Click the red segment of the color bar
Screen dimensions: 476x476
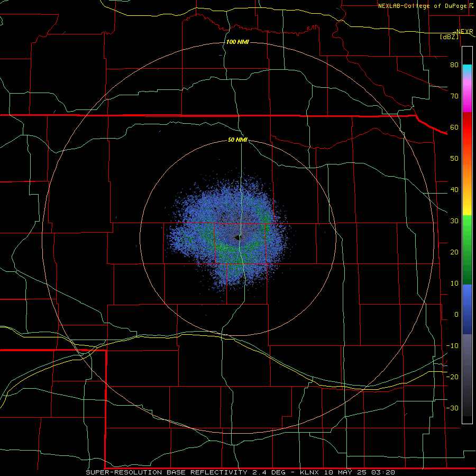[x=467, y=127]
